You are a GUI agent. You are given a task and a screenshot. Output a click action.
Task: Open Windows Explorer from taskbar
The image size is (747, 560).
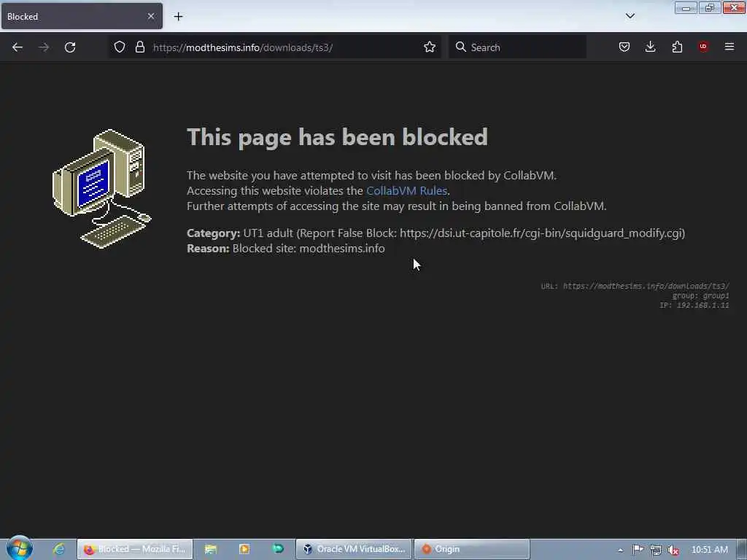coord(211,549)
